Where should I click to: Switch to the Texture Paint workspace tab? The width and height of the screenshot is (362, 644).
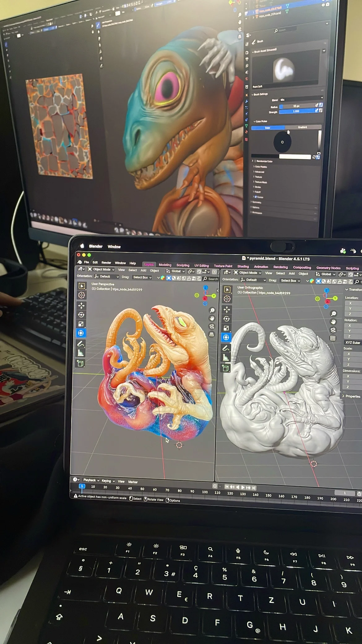[223, 266]
